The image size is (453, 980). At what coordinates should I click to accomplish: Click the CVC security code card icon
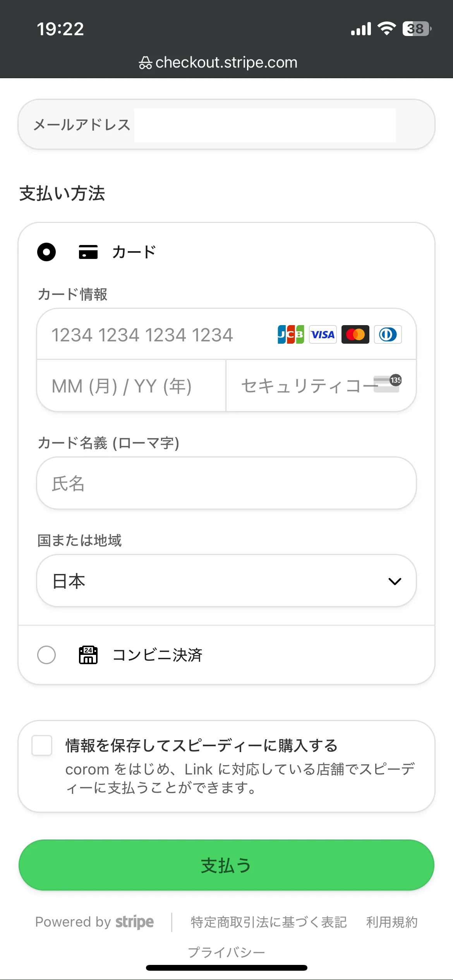tap(388, 383)
